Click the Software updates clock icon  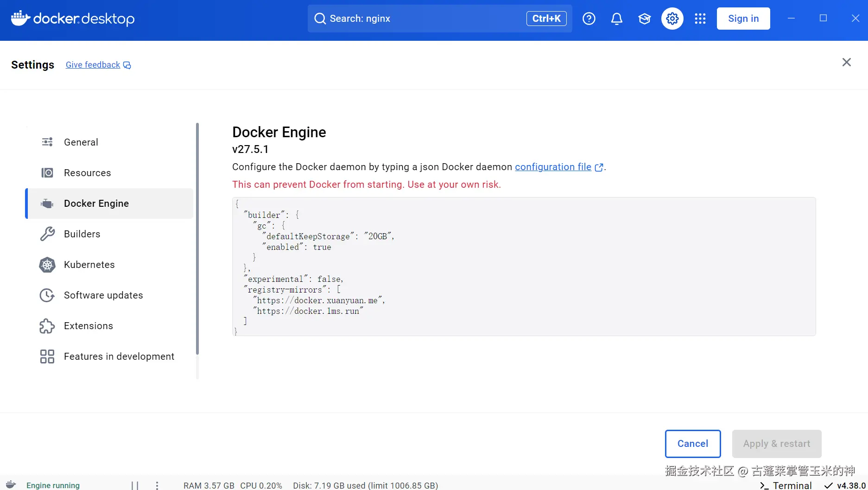[47, 295]
